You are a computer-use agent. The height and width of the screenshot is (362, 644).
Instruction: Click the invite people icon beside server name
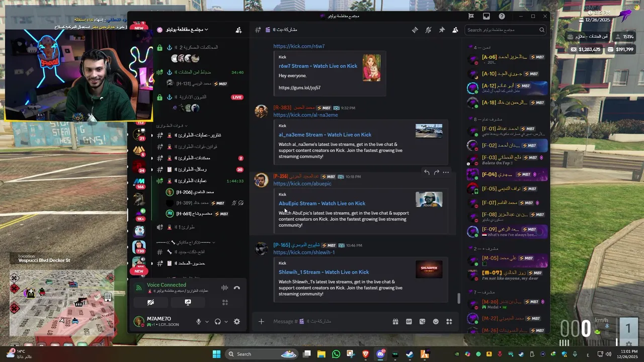pos(238,30)
